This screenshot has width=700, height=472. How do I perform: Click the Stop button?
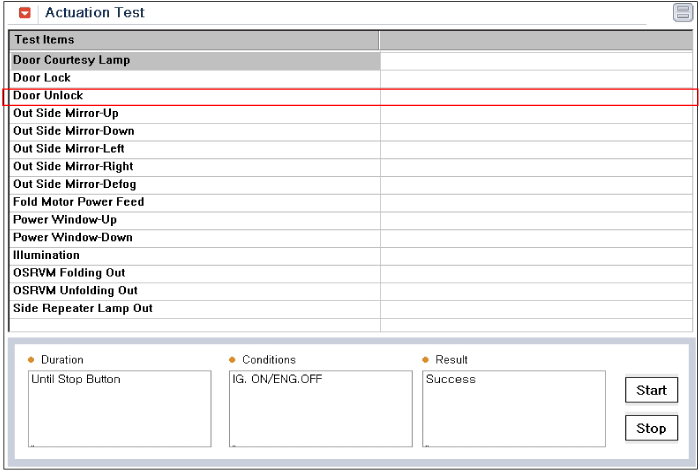(x=651, y=428)
